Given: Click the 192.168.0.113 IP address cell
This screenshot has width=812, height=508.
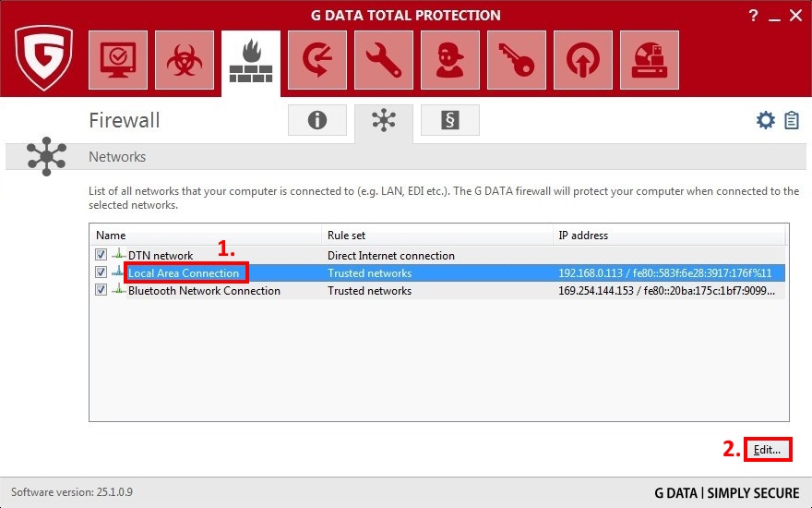Looking at the screenshot, I should (665, 273).
